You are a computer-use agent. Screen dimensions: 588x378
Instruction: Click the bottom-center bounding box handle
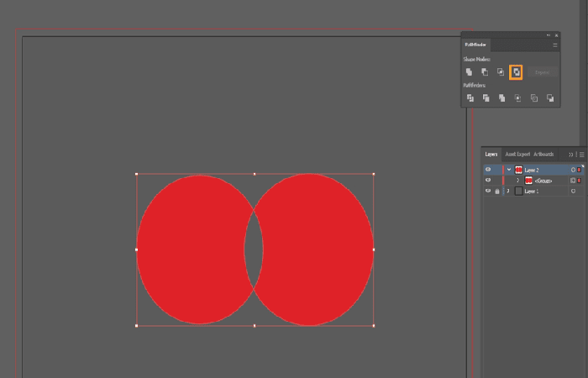[x=255, y=326]
